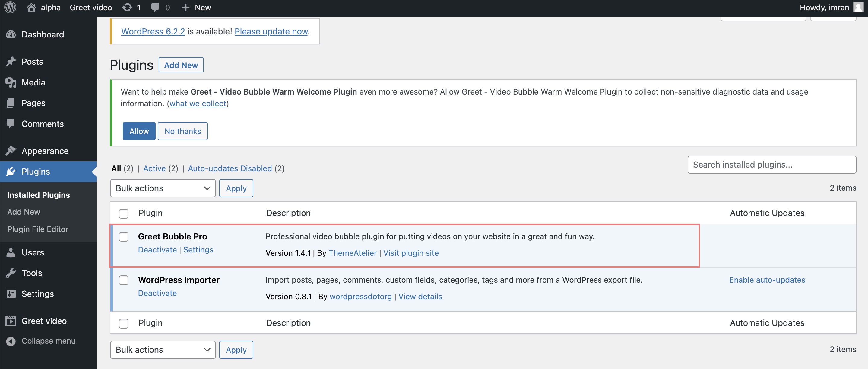Click the Tools wrench icon in the sidebar
This screenshot has width=868, height=369.
tap(11, 273)
